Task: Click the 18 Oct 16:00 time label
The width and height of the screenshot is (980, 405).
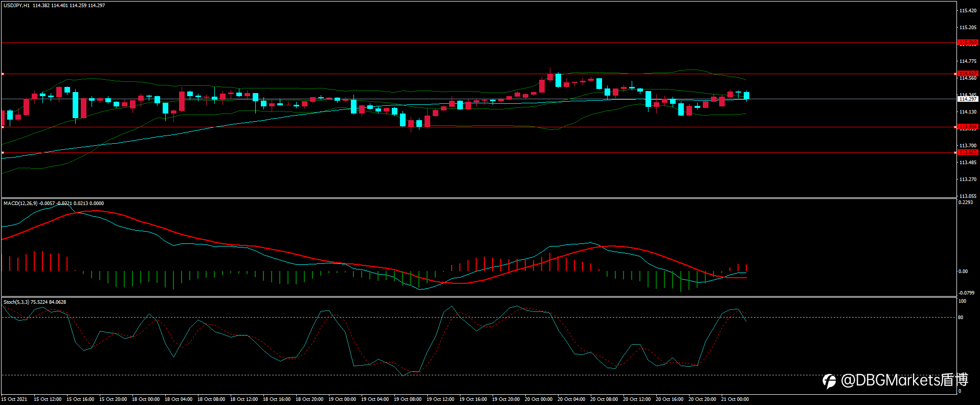Action: [277, 399]
